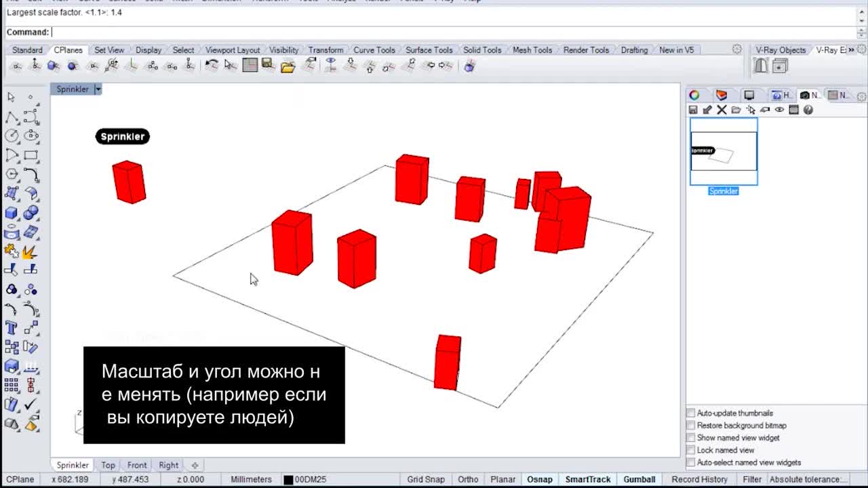
Task: Open the Sprinkler viewport dropdown menu
Action: click(x=98, y=89)
